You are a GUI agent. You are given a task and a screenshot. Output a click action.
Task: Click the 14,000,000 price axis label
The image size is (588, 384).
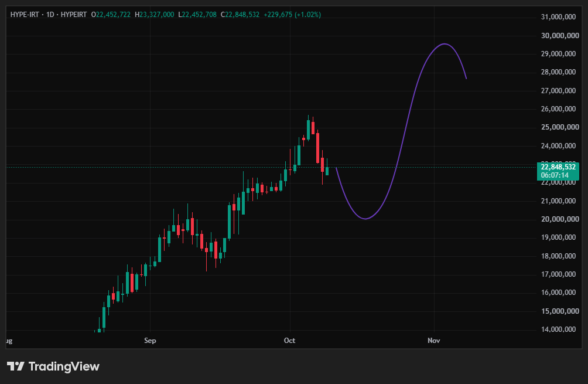click(x=558, y=329)
